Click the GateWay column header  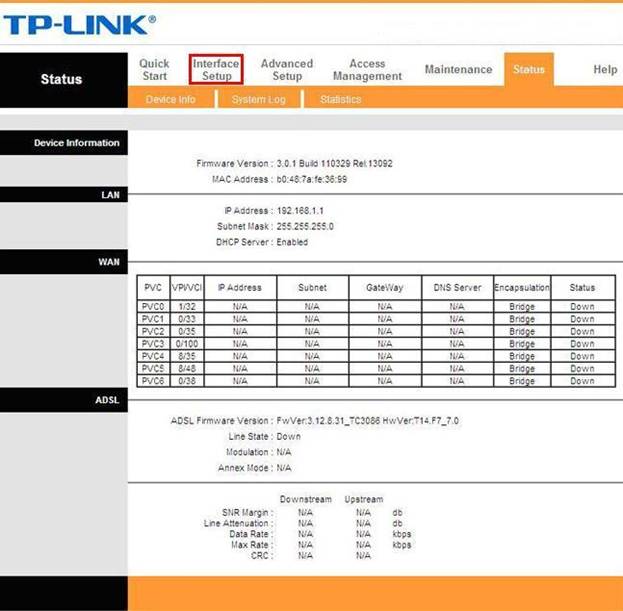[x=385, y=287]
